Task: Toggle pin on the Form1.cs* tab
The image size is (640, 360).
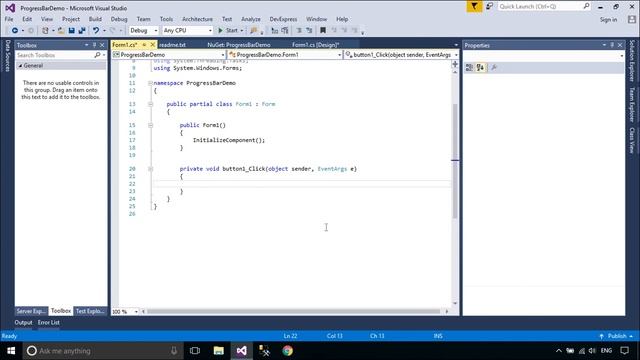Action: pyautogui.click(x=144, y=44)
